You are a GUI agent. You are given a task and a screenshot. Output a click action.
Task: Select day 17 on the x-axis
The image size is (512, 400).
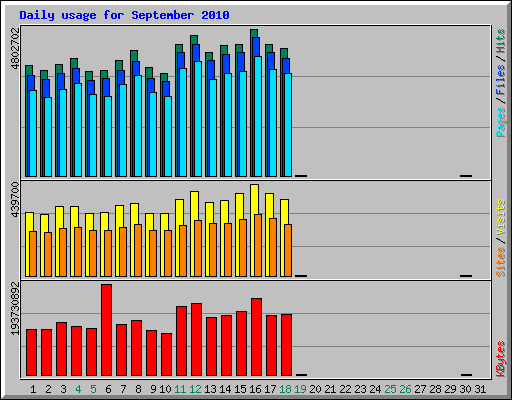(270, 389)
